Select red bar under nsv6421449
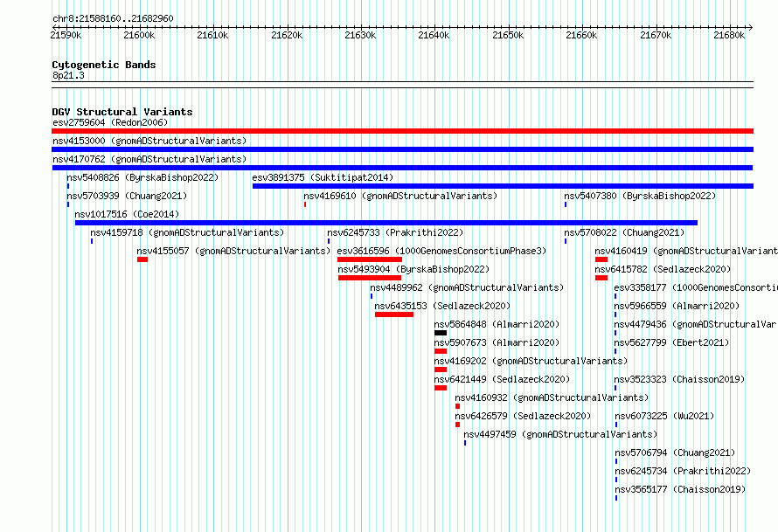The width and height of the screenshot is (778, 532). tap(441, 388)
